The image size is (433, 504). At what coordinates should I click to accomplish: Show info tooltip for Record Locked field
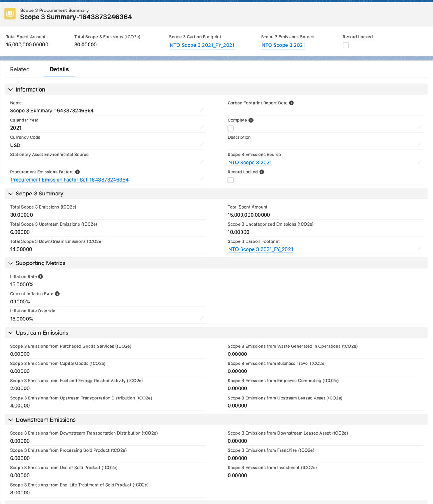[262, 172]
